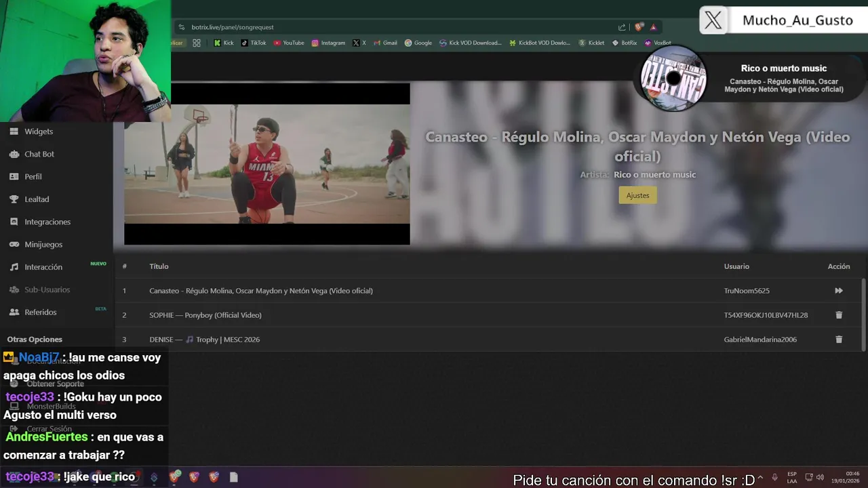Select the SOPHIE — Ponyboy title row
The width and height of the screenshot is (868, 488).
(205, 315)
